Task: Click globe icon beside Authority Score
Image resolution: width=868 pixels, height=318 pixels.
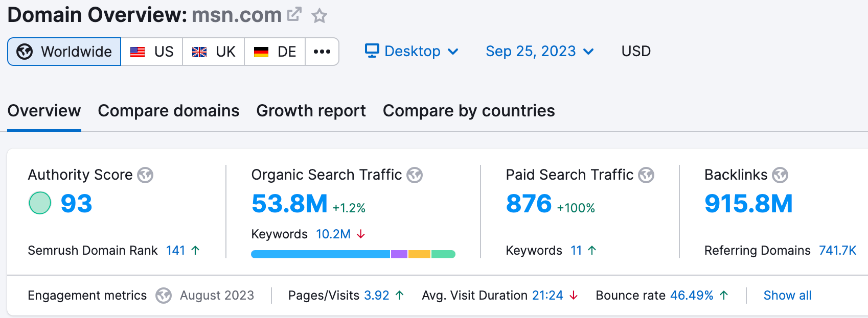Action: coord(145,175)
